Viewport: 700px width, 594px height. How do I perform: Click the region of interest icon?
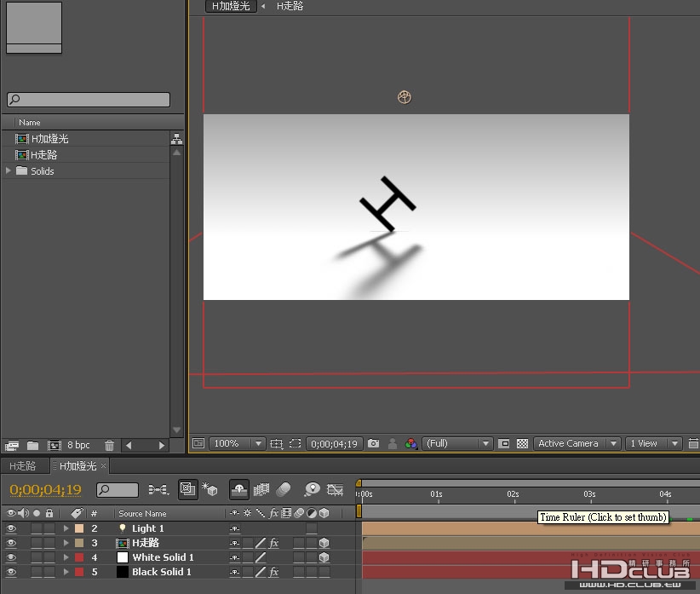295,443
